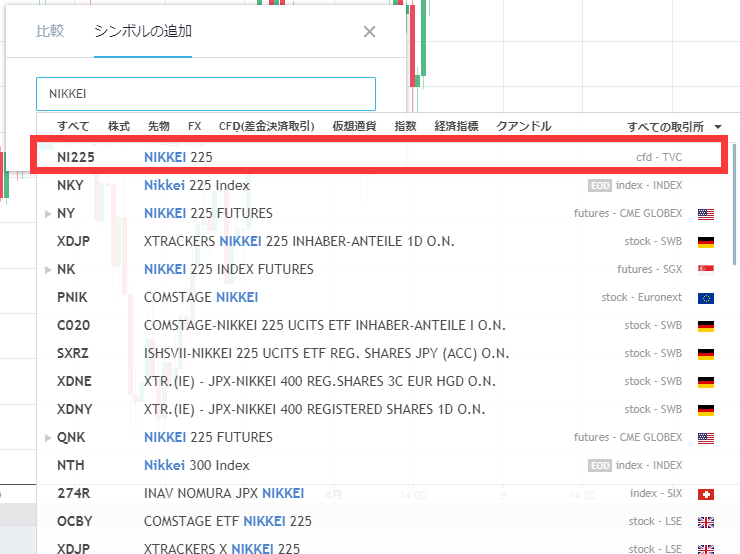740x554 pixels.
Task: Click German flag on XDNE row
Action: pyautogui.click(x=706, y=382)
